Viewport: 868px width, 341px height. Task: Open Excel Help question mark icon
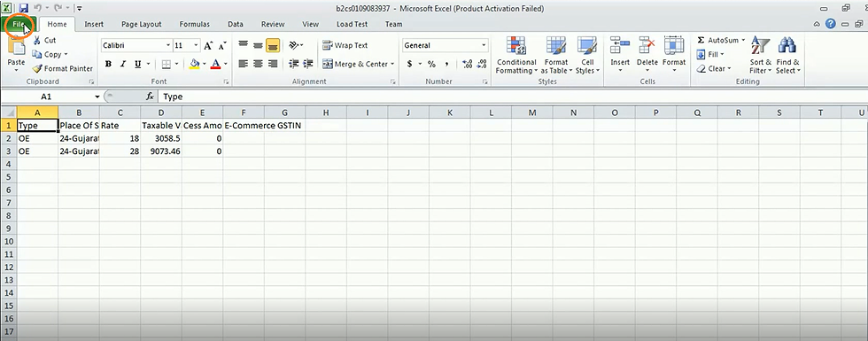[831, 24]
